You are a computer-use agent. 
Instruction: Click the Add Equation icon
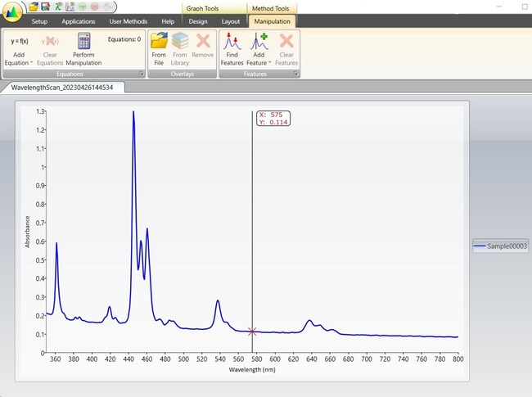[x=20, y=41]
